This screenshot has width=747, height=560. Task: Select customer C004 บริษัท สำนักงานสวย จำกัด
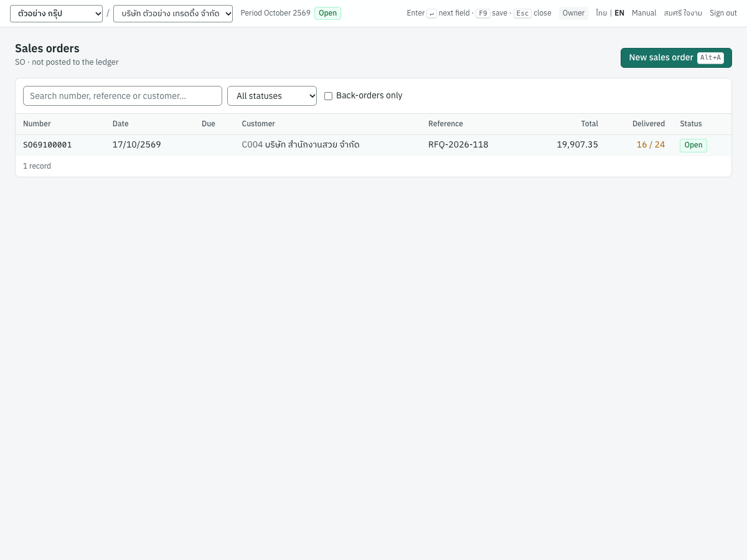pyautogui.click(x=301, y=145)
